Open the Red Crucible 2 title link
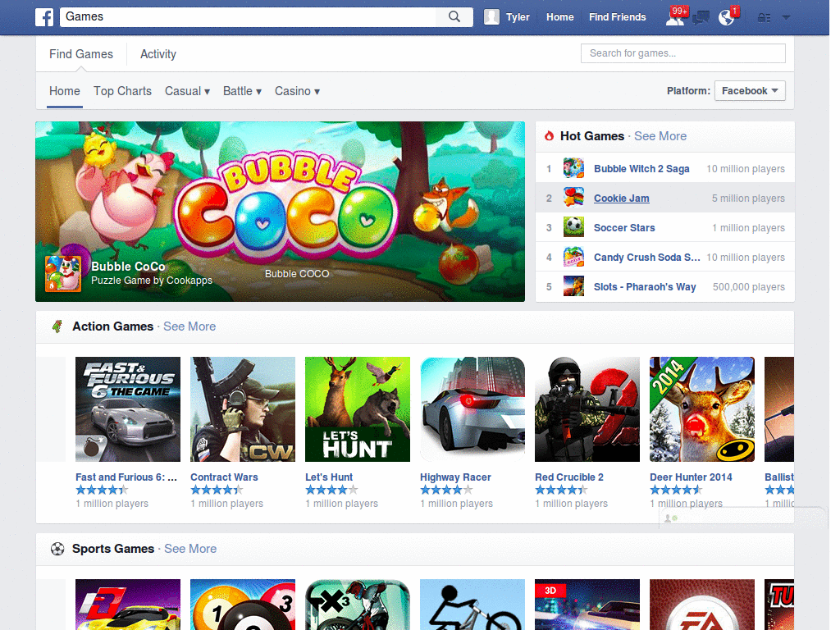This screenshot has width=840, height=630. (x=569, y=477)
